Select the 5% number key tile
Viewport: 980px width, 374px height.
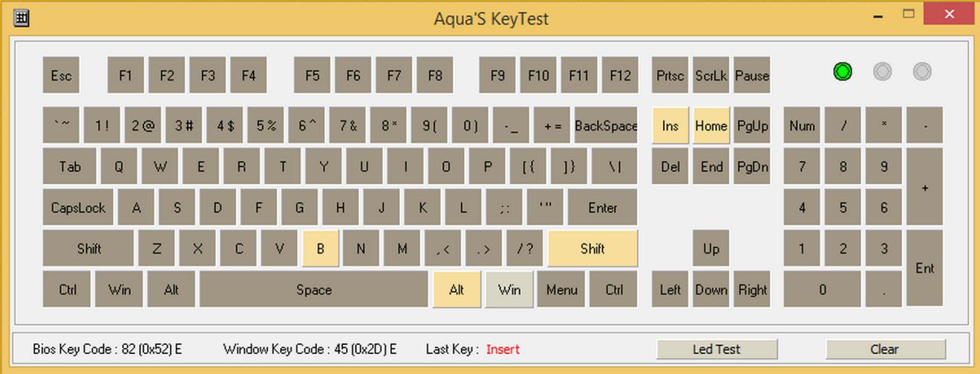pyautogui.click(x=266, y=126)
